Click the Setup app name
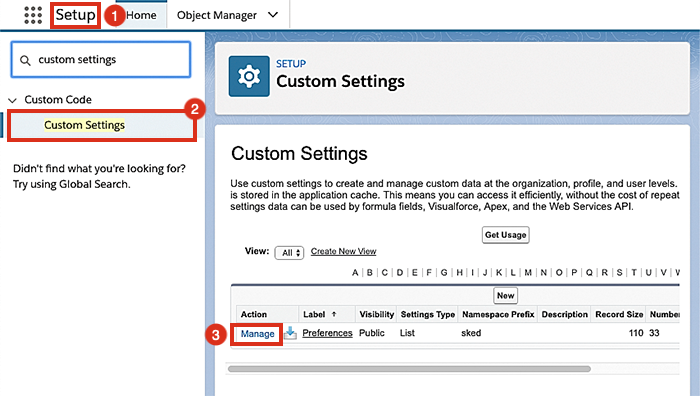The image size is (700, 396). (x=75, y=15)
